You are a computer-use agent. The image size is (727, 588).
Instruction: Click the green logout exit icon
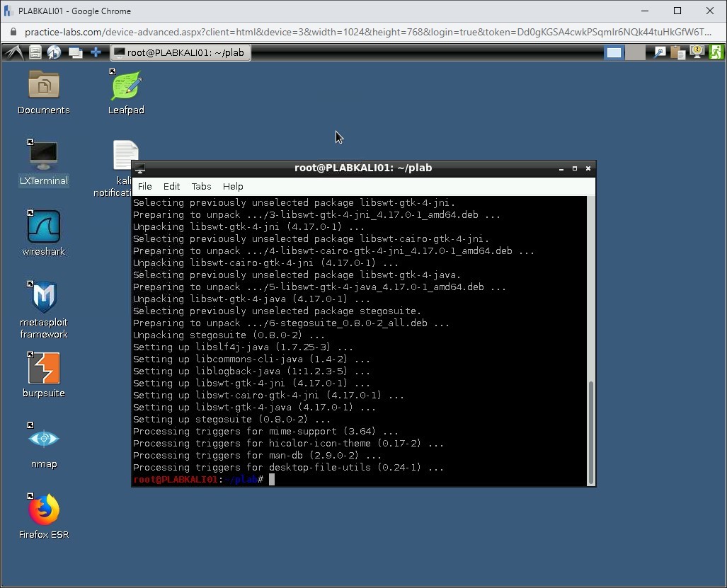[716, 52]
